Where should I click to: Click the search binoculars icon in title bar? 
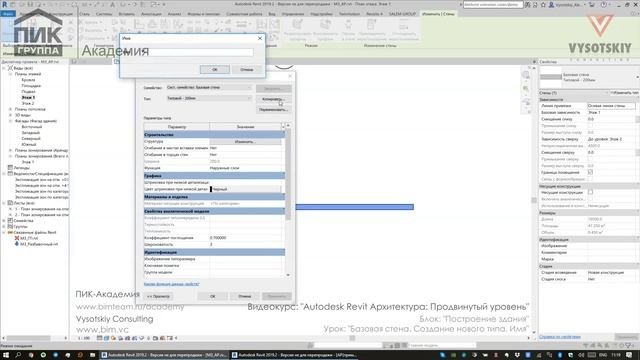pos(528,5)
